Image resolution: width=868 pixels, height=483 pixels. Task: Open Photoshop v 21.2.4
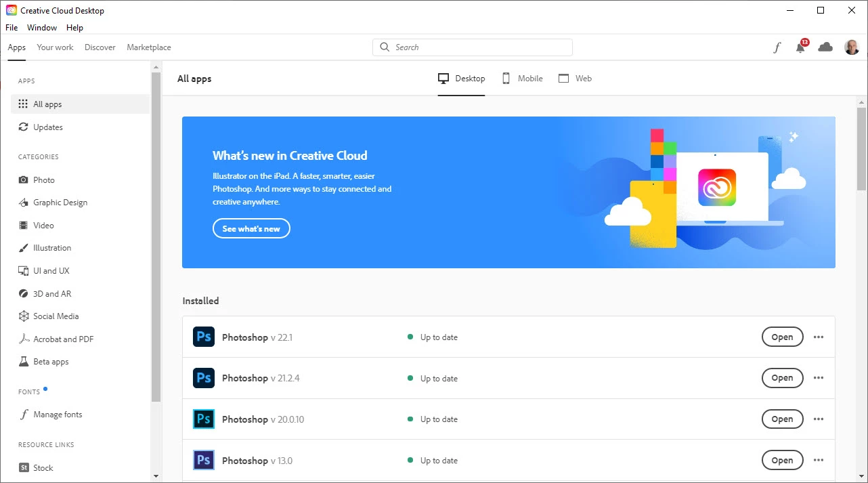pos(782,378)
